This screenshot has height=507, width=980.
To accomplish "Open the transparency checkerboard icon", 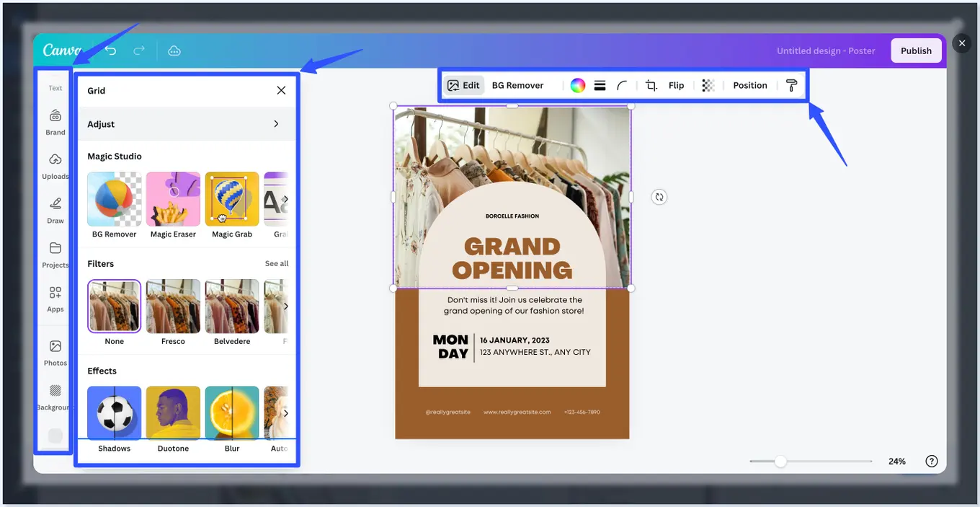I will point(708,85).
